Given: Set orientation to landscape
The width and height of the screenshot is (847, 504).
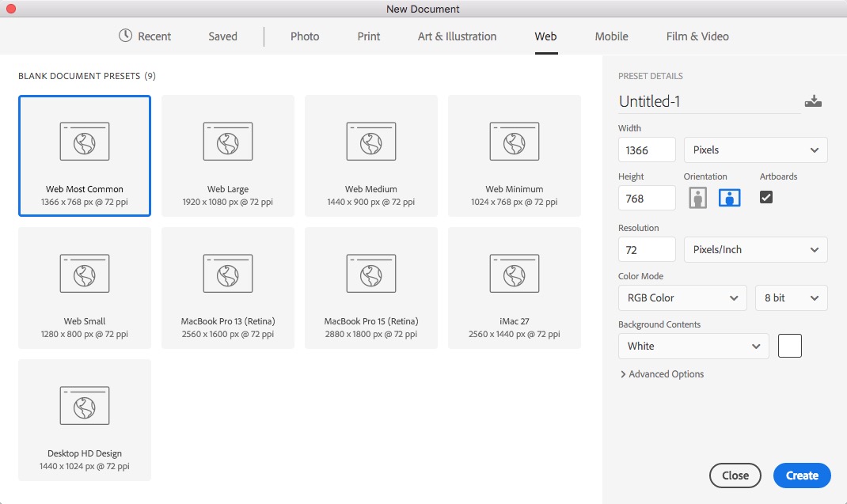Looking at the screenshot, I should point(729,198).
